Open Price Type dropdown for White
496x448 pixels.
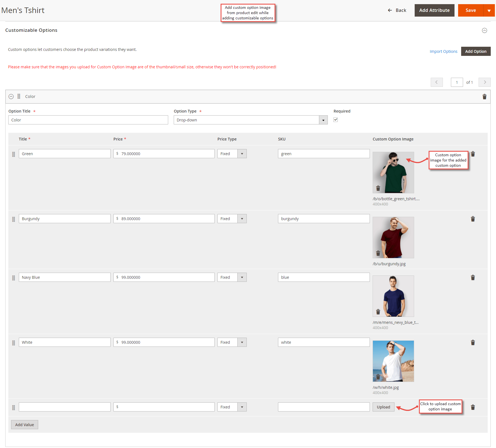click(232, 342)
